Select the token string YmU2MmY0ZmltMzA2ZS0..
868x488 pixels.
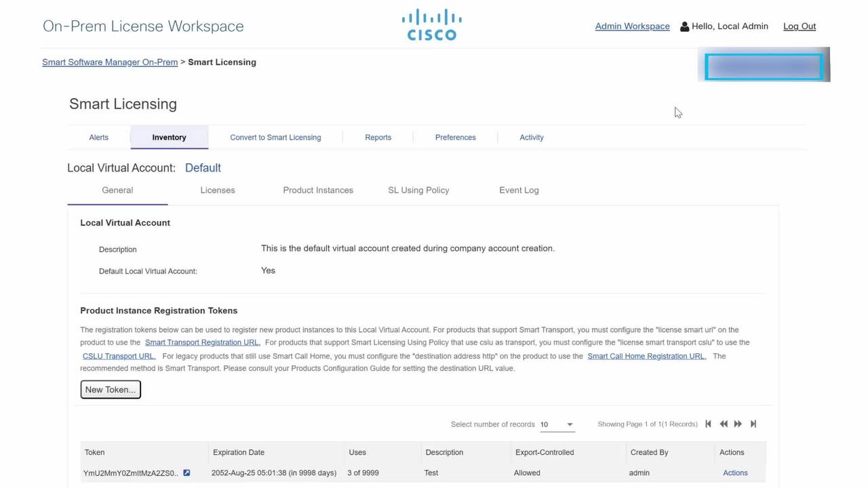(131, 473)
